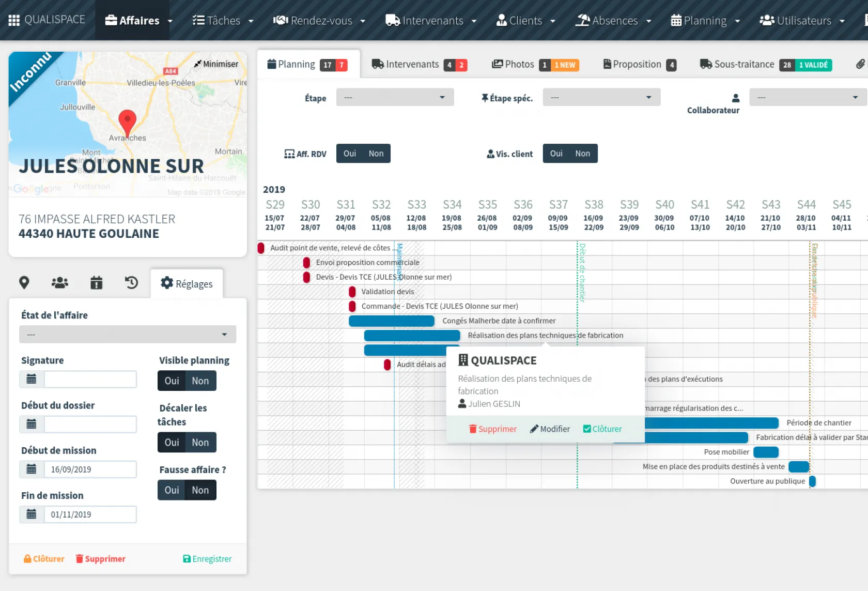The width and height of the screenshot is (868, 591).
Task: Set Fausse affaire to Oui
Action: point(172,490)
